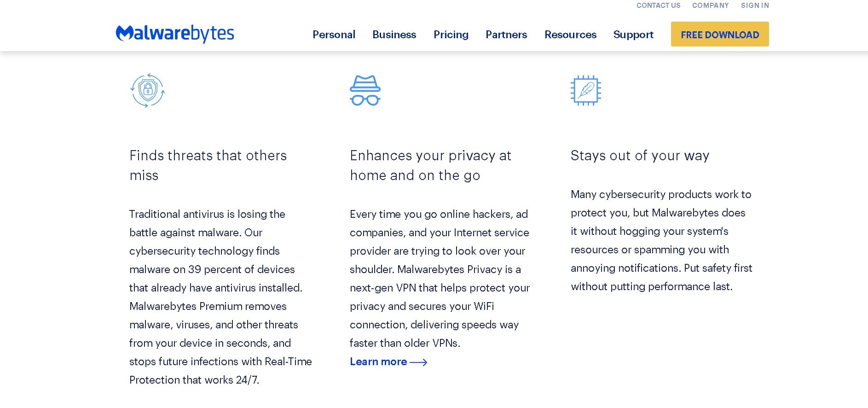
Task: Open the Partners menu
Action: [x=506, y=35]
